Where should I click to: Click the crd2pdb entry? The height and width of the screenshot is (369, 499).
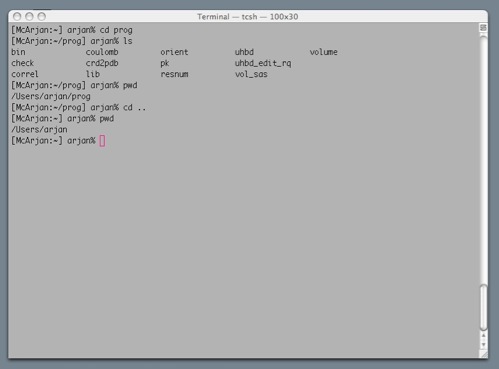coord(102,63)
